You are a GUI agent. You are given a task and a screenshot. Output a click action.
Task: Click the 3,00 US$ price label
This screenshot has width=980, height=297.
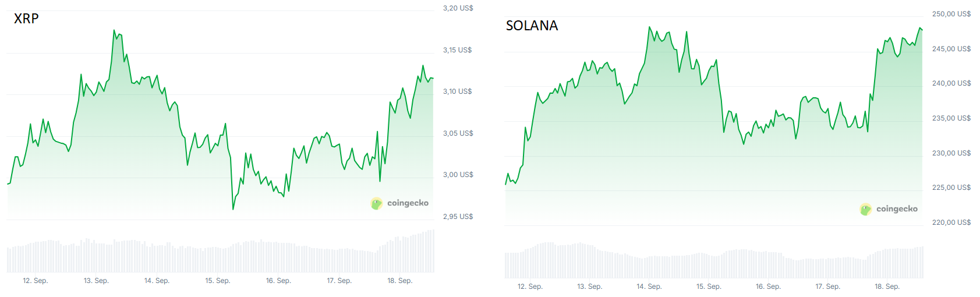tap(458, 175)
